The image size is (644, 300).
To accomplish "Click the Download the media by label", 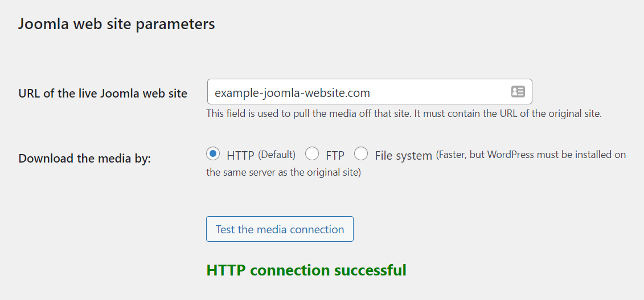I will coord(85,159).
